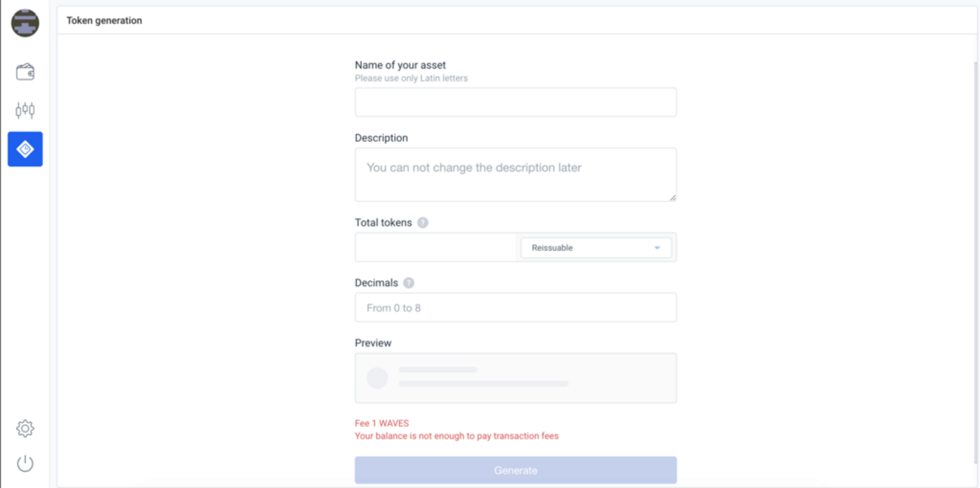Click the round preview token logo placeholder
Viewport: 980px width, 488px height.
pos(377,378)
